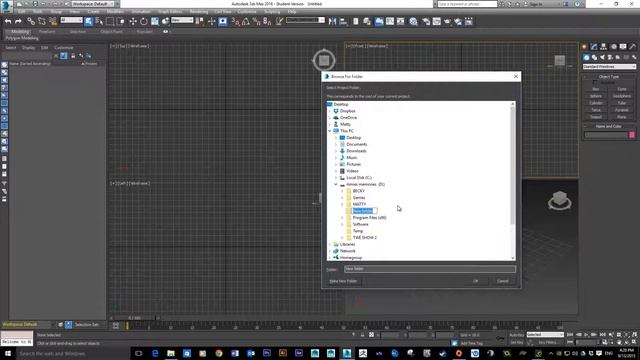
Task: Open the Help menu
Action: point(291,11)
